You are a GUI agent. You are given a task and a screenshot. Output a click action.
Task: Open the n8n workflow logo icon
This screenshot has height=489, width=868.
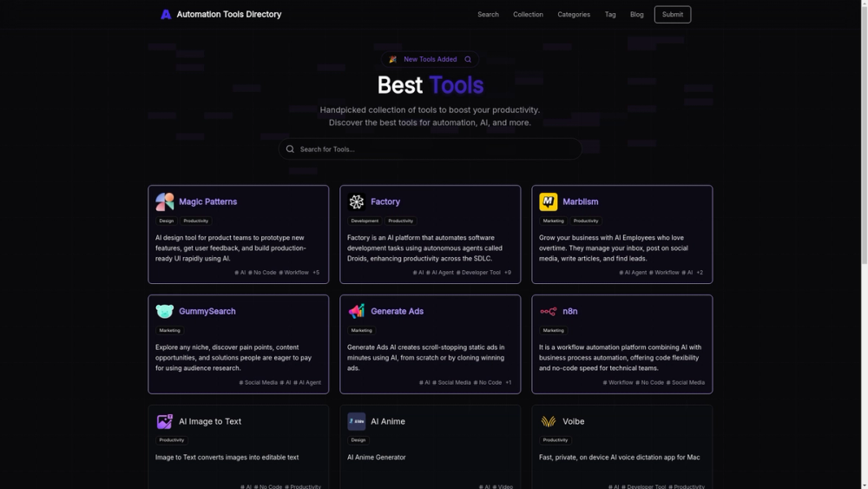548,311
